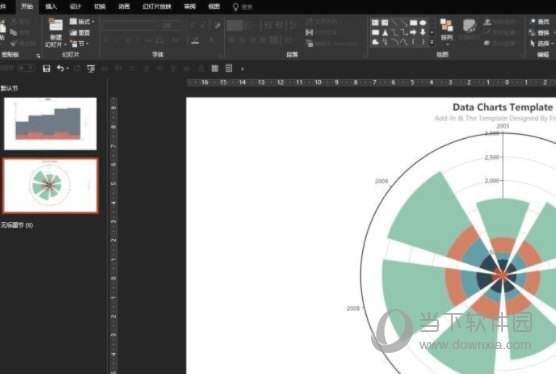The width and height of the screenshot is (556, 374).
Task: Click the '2009' category label on chart
Action: (x=382, y=181)
